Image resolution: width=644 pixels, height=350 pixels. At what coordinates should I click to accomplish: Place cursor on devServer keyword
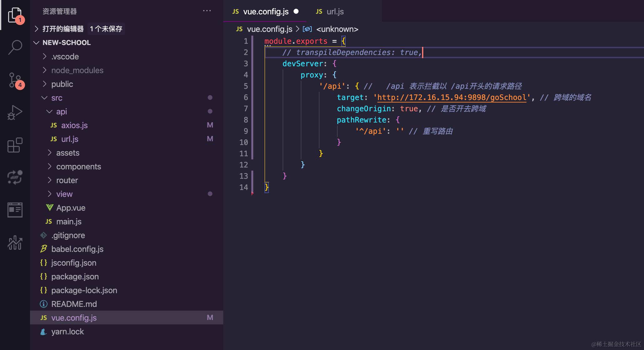303,64
